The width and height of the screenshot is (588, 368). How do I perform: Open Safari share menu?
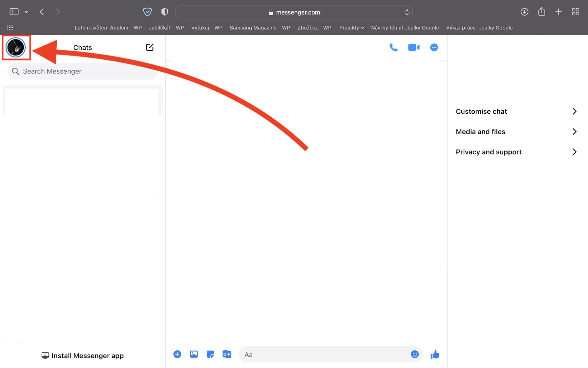[x=542, y=11]
